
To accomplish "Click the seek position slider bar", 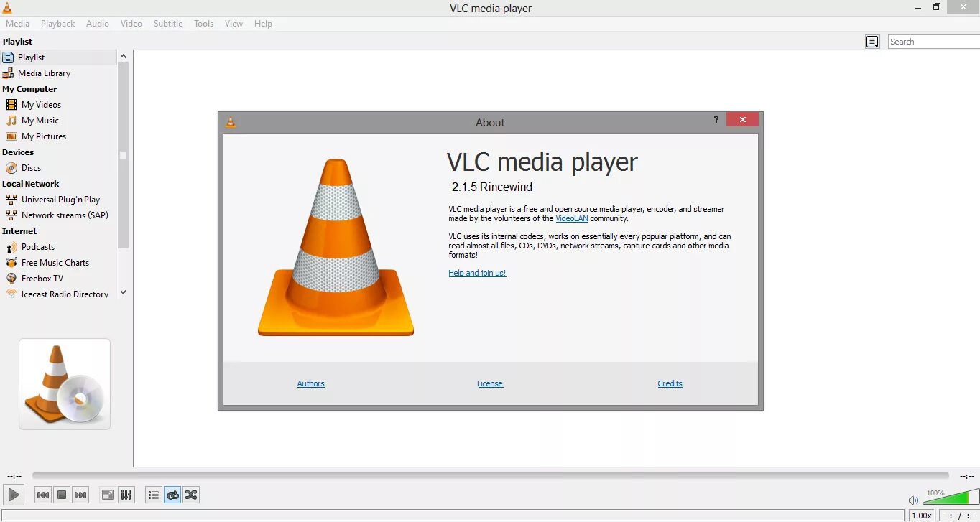I will pyautogui.click(x=490, y=475).
